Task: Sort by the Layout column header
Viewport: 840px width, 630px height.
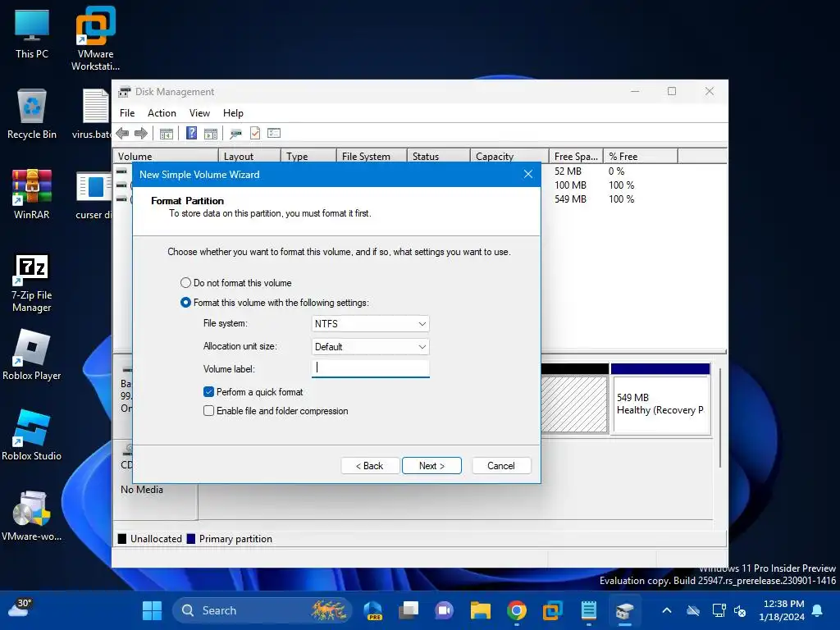Action: [249, 157]
